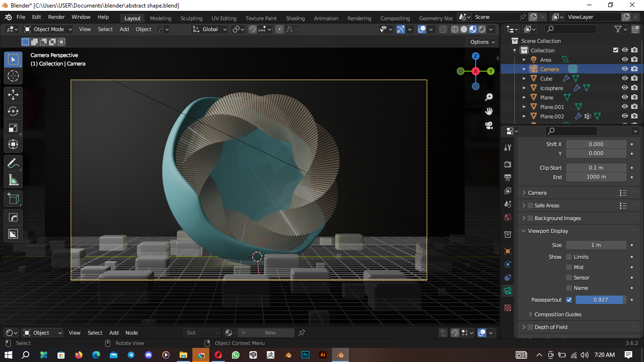This screenshot has width=644, height=362.
Task: Open the World properties tab
Action: pos(508,217)
